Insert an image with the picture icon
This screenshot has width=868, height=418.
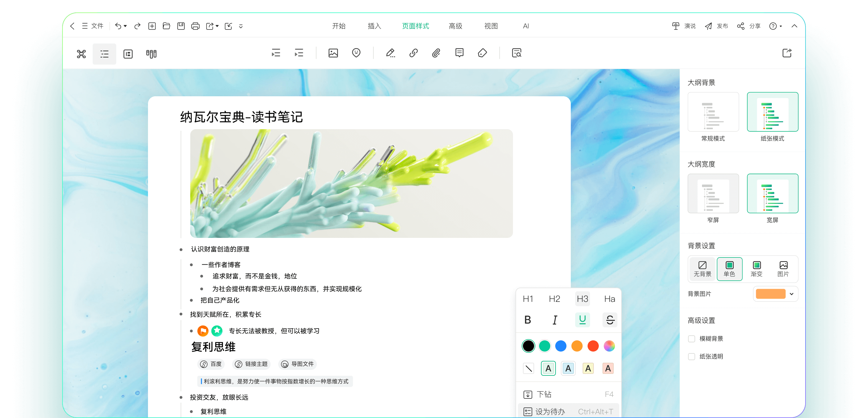click(x=333, y=53)
